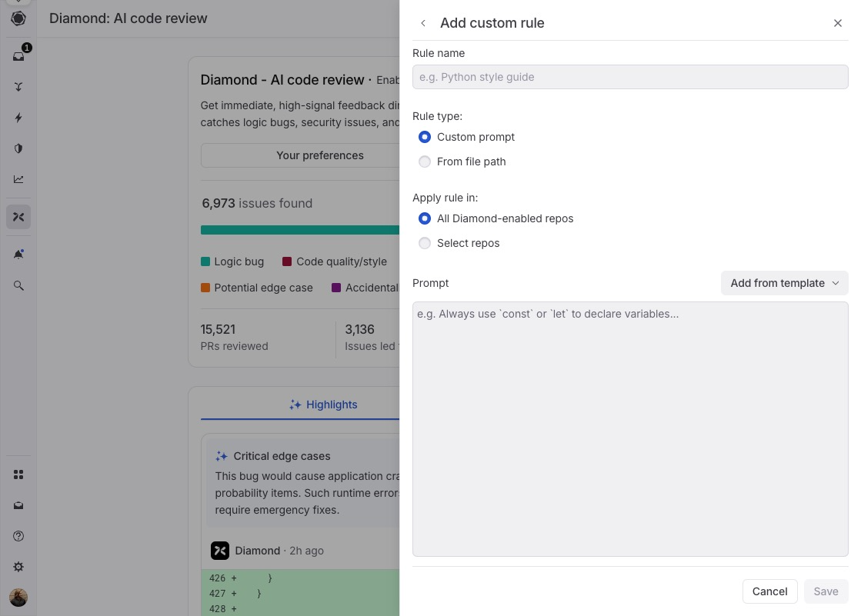Click the Graphite logo in the sidebar
861x616 pixels.
tap(18, 18)
